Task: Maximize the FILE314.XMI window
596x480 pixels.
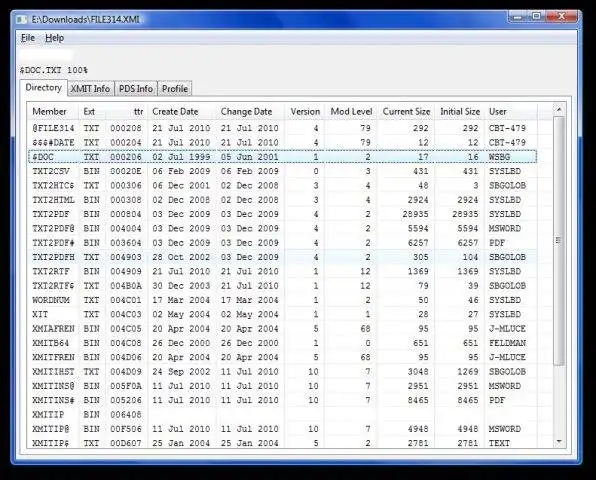Action: pyautogui.click(x=536, y=17)
